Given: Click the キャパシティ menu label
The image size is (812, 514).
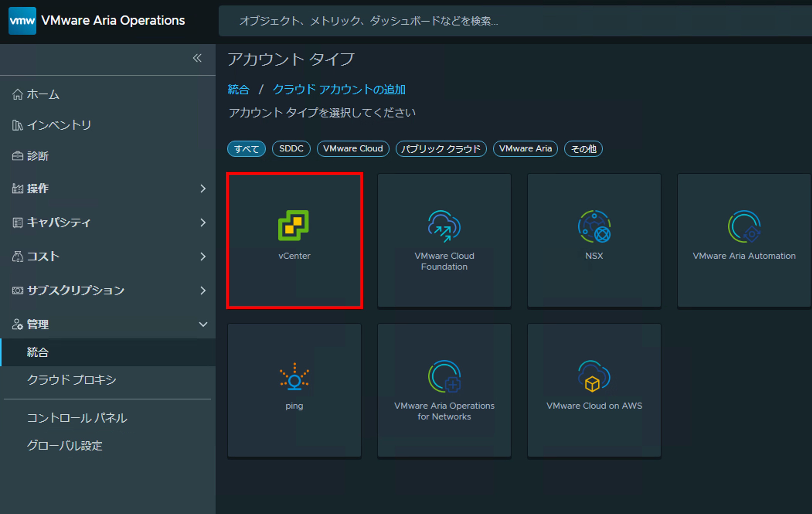Looking at the screenshot, I should [59, 222].
